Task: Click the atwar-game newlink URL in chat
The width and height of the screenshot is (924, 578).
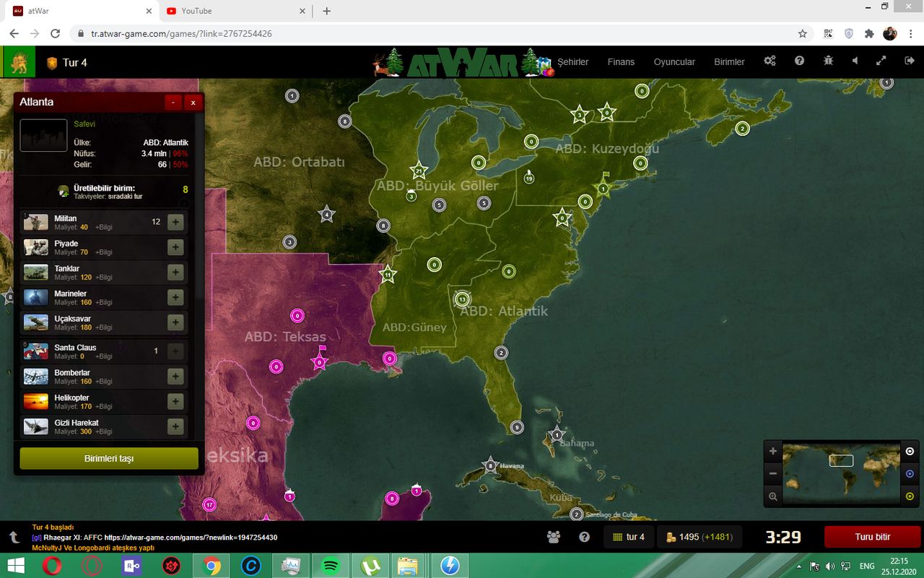Action: [x=191, y=538]
